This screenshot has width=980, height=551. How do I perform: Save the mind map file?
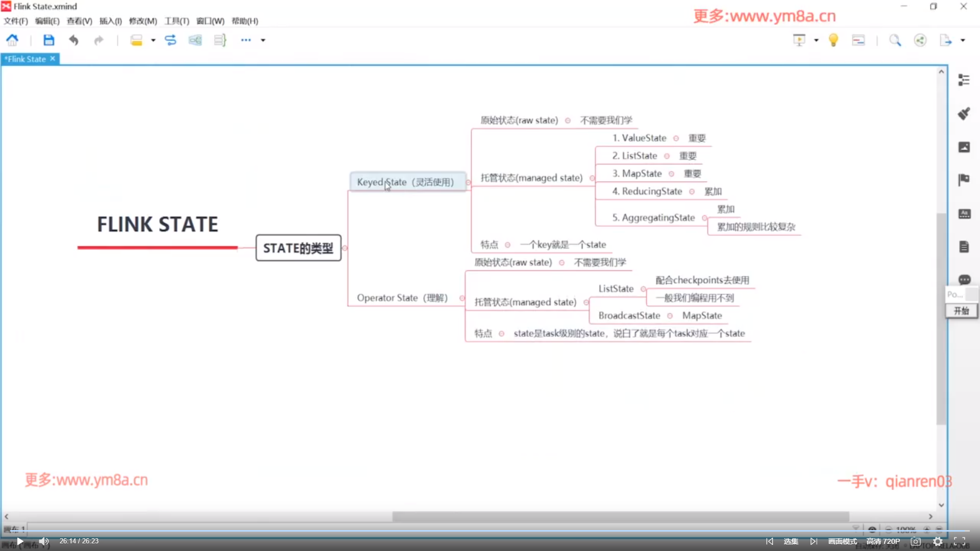coord(48,40)
